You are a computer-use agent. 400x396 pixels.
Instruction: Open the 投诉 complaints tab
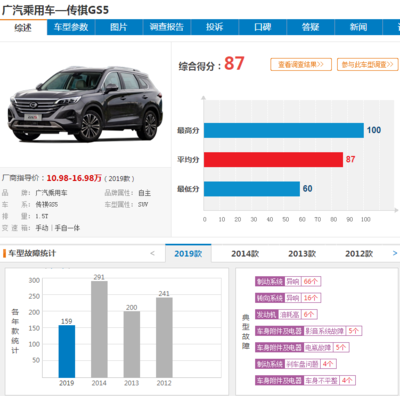pos(214,27)
